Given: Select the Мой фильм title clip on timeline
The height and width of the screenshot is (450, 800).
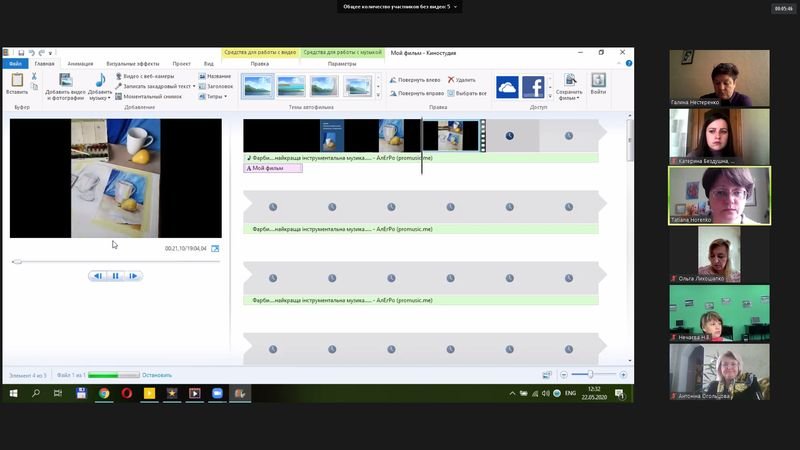Looking at the screenshot, I should [x=272, y=168].
